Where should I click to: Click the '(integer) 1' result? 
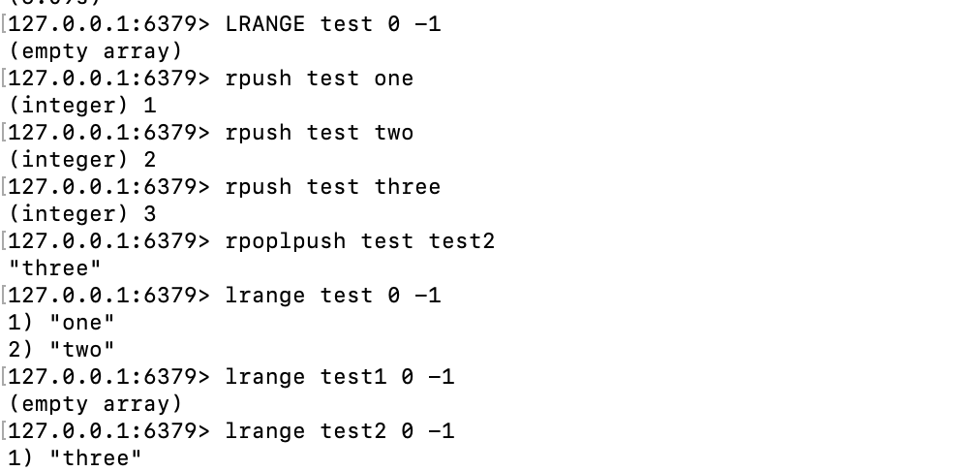pyautogui.click(x=82, y=106)
